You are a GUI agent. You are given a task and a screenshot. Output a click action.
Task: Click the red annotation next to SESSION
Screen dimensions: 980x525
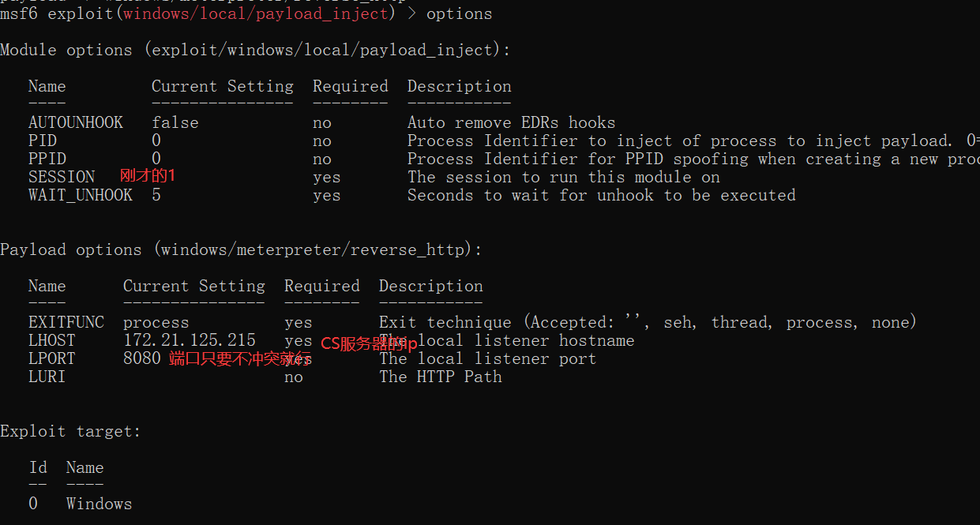147,175
